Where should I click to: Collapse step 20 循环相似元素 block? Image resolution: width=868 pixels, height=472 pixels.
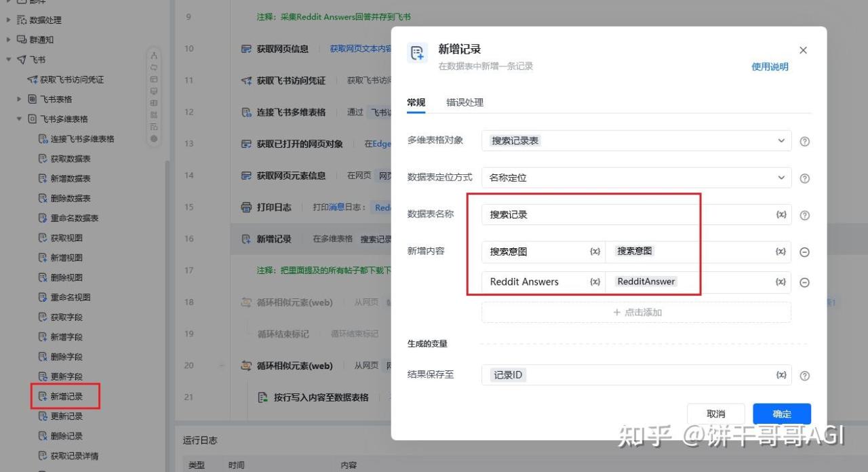[222, 366]
